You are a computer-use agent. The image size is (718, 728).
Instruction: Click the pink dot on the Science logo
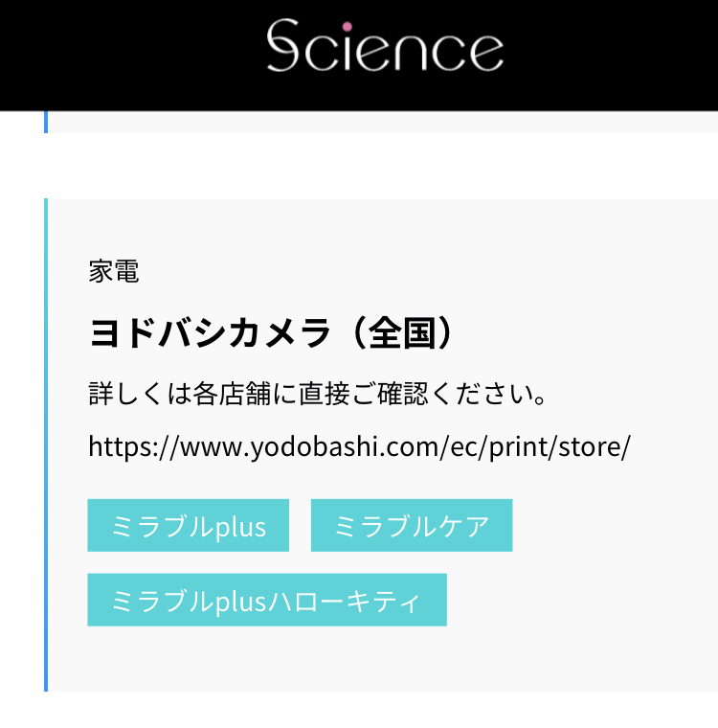click(x=347, y=26)
